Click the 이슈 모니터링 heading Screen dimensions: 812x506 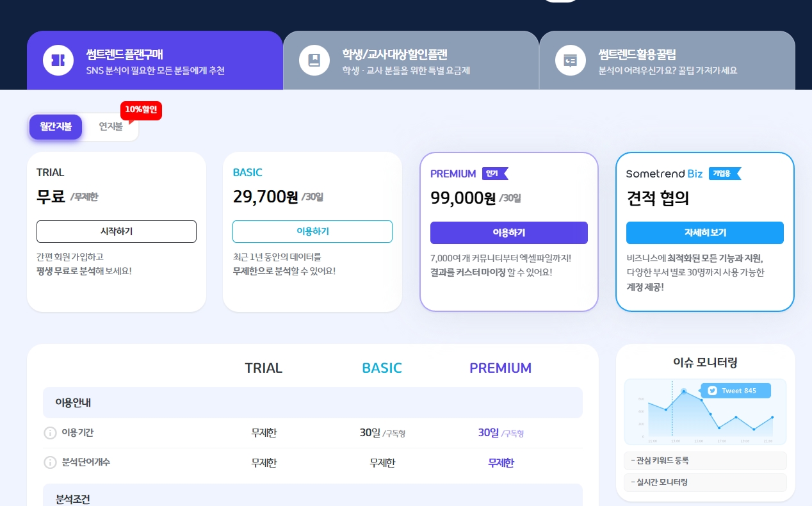coord(705,363)
